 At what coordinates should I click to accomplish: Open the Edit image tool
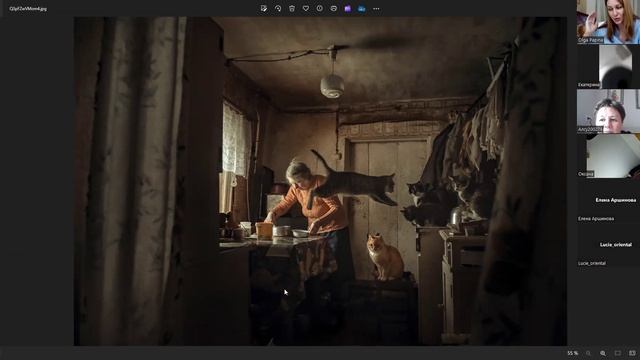(x=264, y=8)
